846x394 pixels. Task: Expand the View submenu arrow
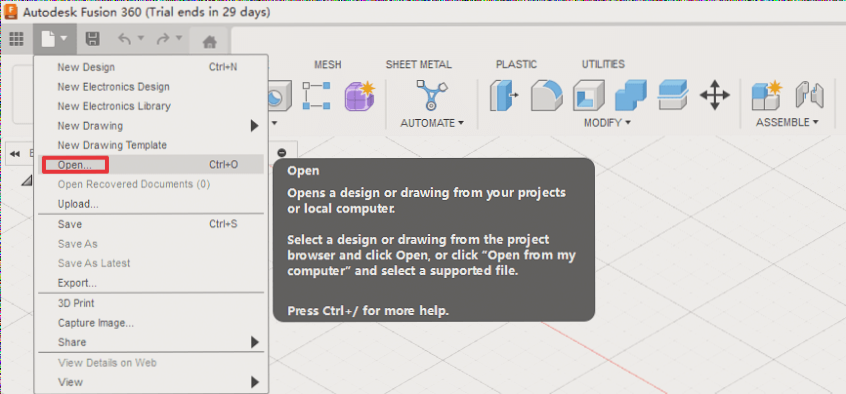(x=254, y=382)
